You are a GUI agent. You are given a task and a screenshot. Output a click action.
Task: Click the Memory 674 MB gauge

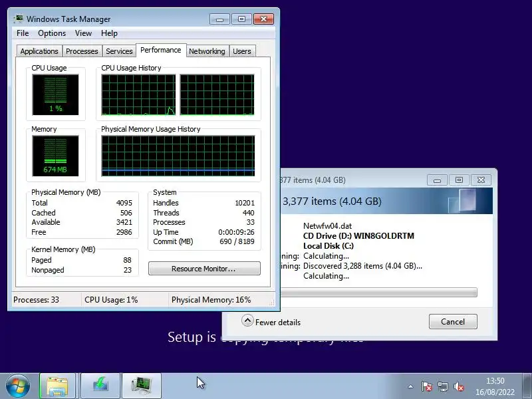tap(55, 156)
